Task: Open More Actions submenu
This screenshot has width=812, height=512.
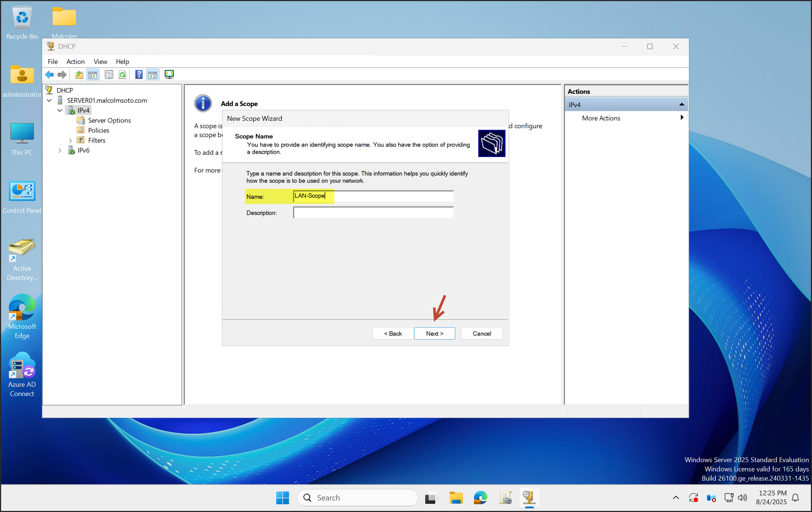Action: click(601, 118)
